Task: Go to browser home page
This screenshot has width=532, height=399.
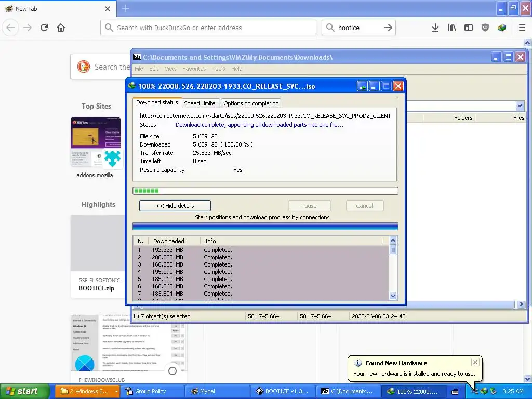Action: click(61, 28)
